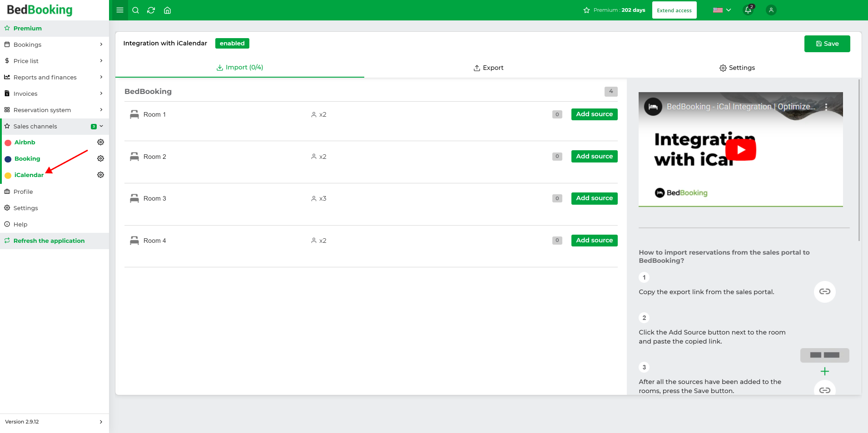Click the BedBooking logo
The width and height of the screenshot is (868, 433).
[40, 10]
